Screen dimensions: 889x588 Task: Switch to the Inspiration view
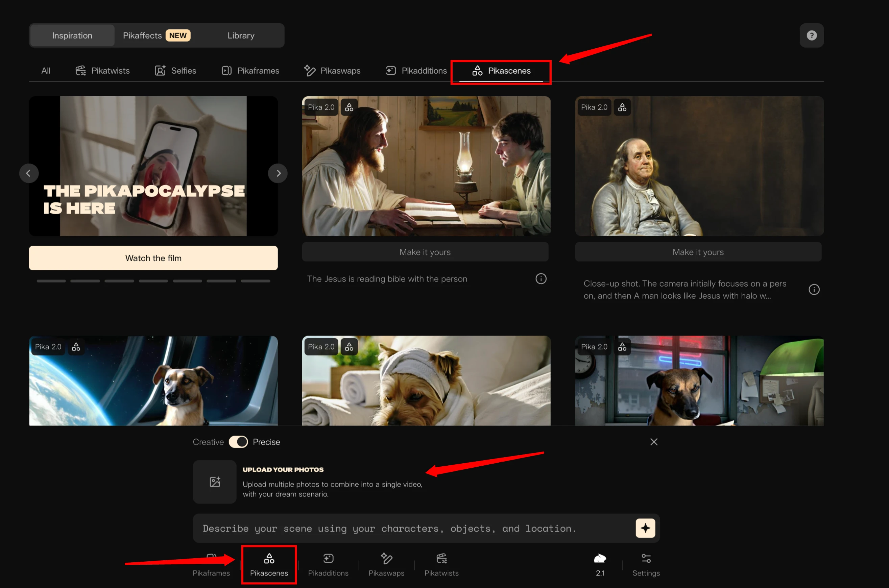pyautogui.click(x=72, y=35)
